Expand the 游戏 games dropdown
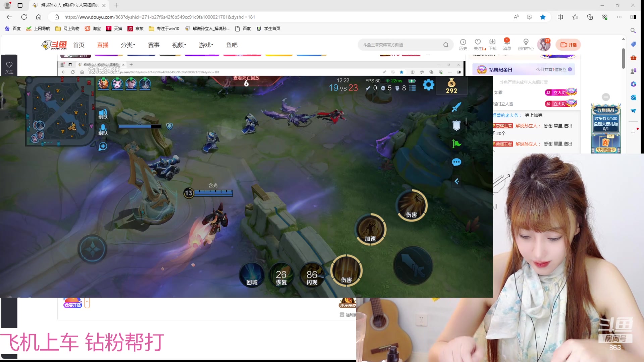This screenshot has width=644, height=362. [206, 45]
